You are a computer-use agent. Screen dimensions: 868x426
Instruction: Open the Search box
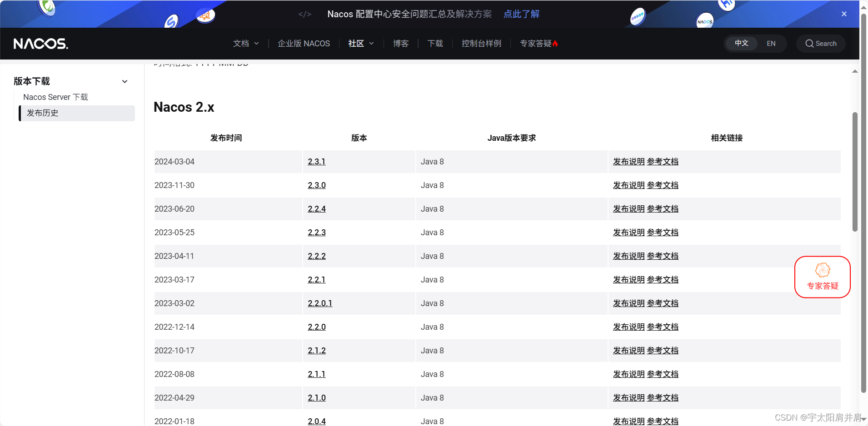pos(821,44)
